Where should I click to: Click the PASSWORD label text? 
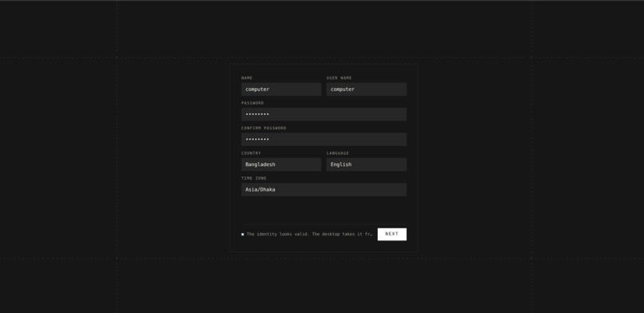tap(252, 103)
